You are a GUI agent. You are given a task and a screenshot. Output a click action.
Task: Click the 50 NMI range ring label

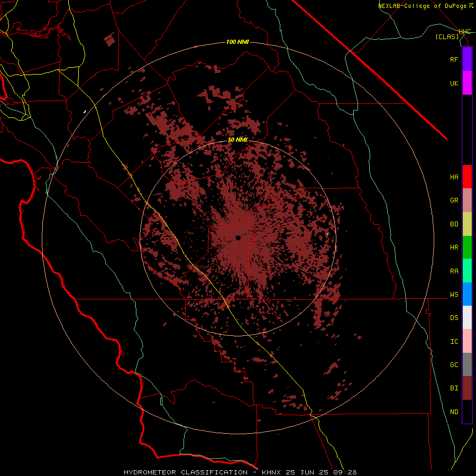point(237,140)
